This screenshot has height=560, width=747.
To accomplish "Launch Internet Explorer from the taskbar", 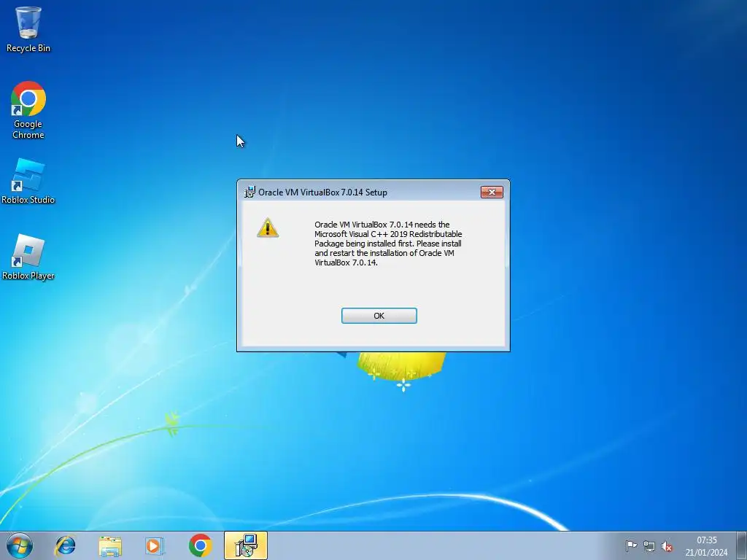I will click(x=65, y=545).
